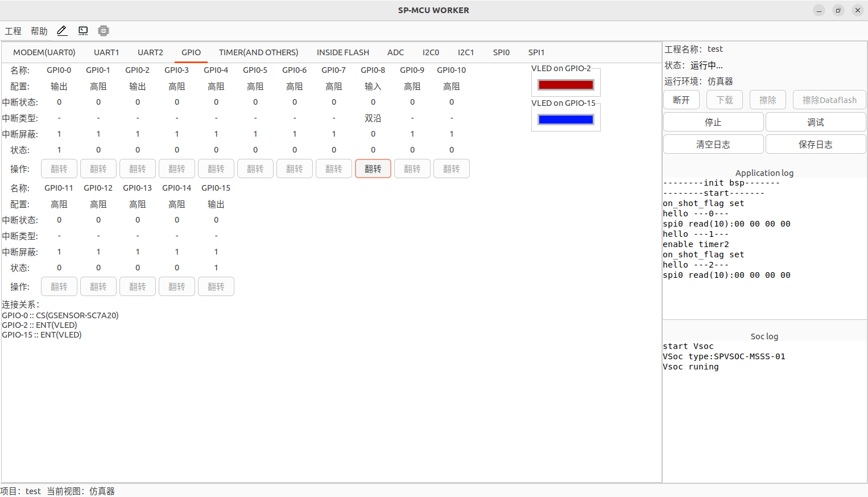Open the 帮助 menu
This screenshot has height=497, width=868.
pos(39,31)
